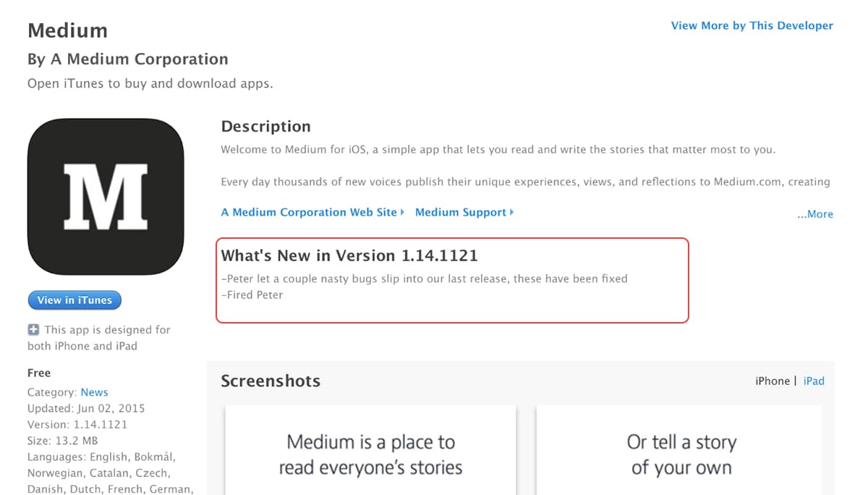Open the News category link
Image resolution: width=868 pixels, height=495 pixels.
pyautogui.click(x=94, y=392)
